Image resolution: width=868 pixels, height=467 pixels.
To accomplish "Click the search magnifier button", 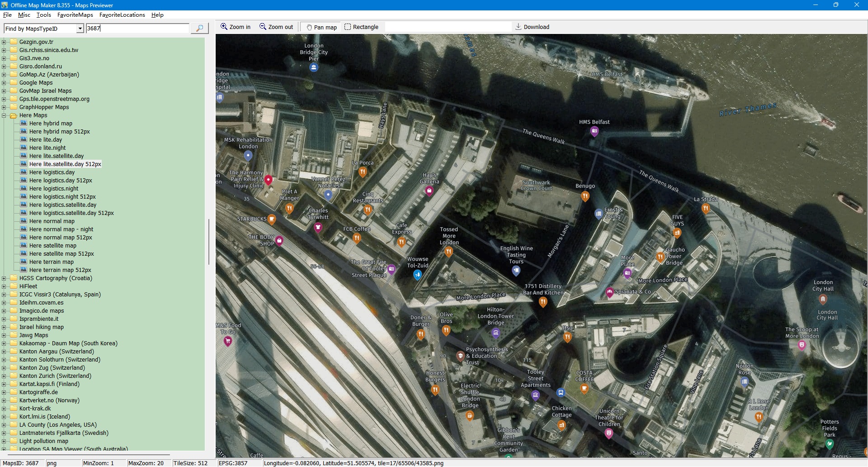I will [199, 28].
